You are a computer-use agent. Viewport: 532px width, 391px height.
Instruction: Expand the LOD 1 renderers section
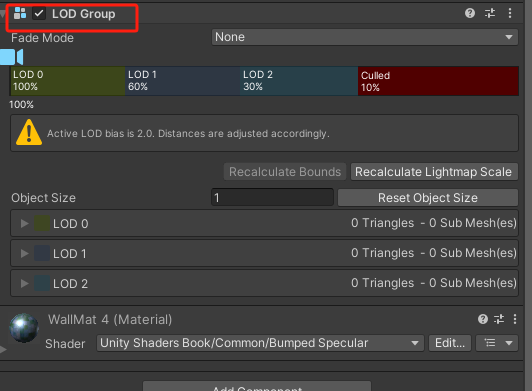pyautogui.click(x=24, y=253)
